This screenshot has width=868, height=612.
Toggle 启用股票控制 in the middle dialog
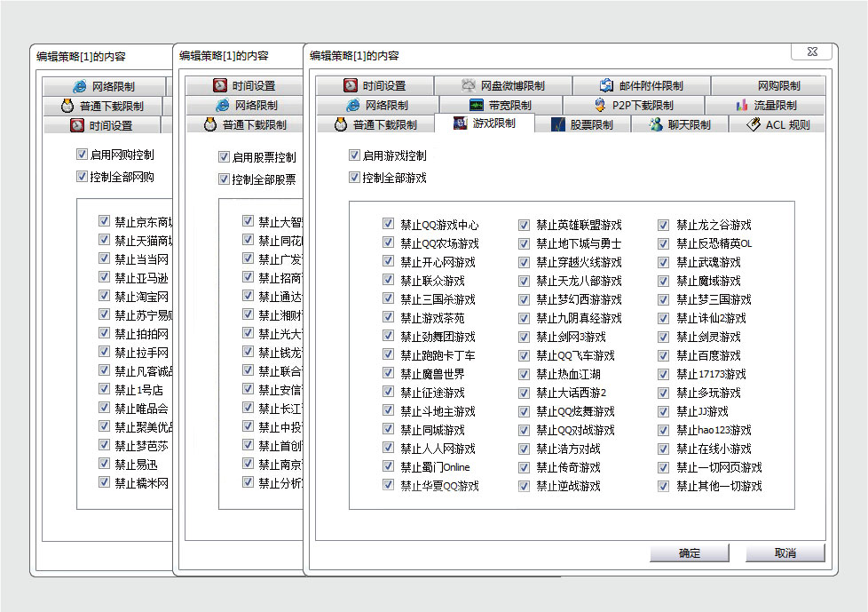pyautogui.click(x=224, y=157)
